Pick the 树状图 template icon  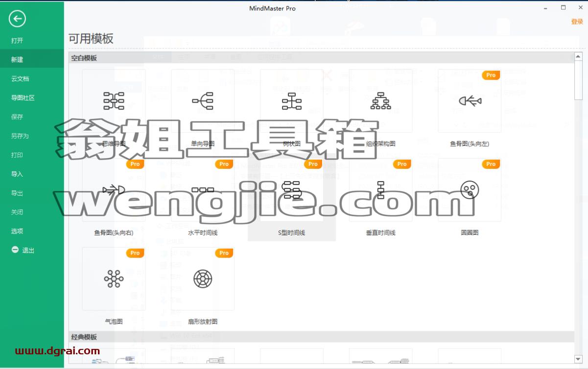point(292,100)
